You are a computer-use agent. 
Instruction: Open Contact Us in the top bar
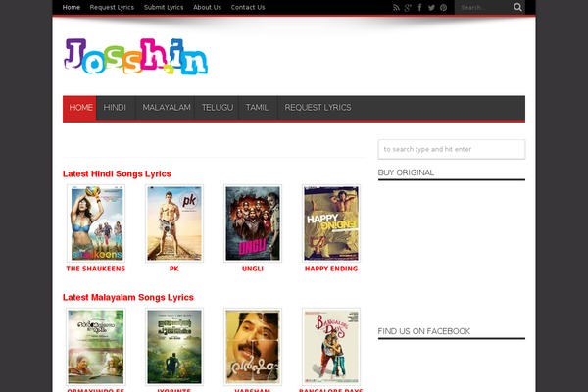[248, 7]
